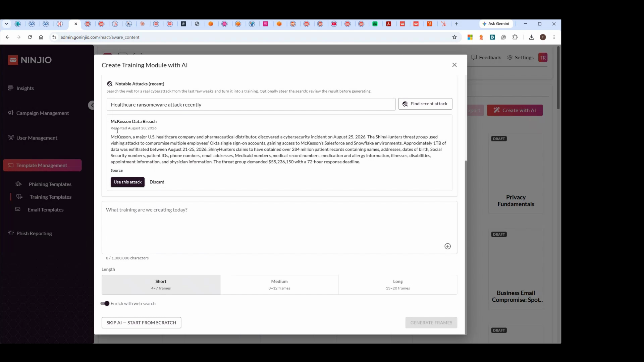The width and height of the screenshot is (644, 362).
Task: Select the Short length option
Action: 161,285
